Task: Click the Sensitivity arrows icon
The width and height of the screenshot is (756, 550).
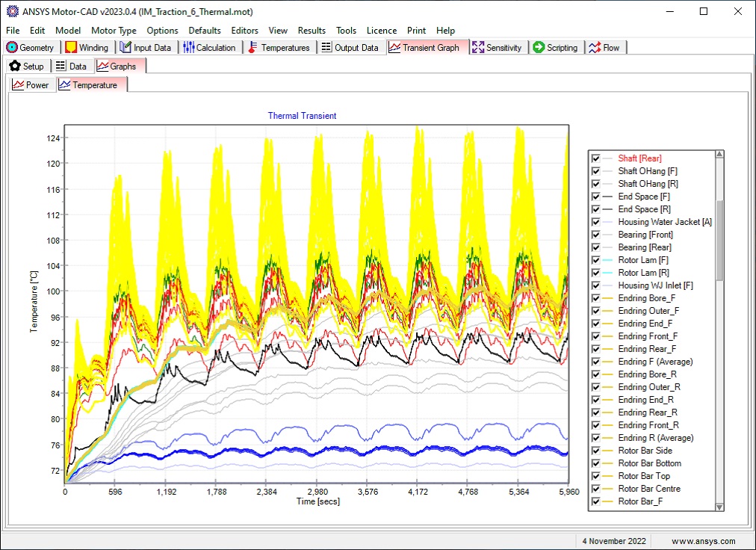Action: [478, 47]
